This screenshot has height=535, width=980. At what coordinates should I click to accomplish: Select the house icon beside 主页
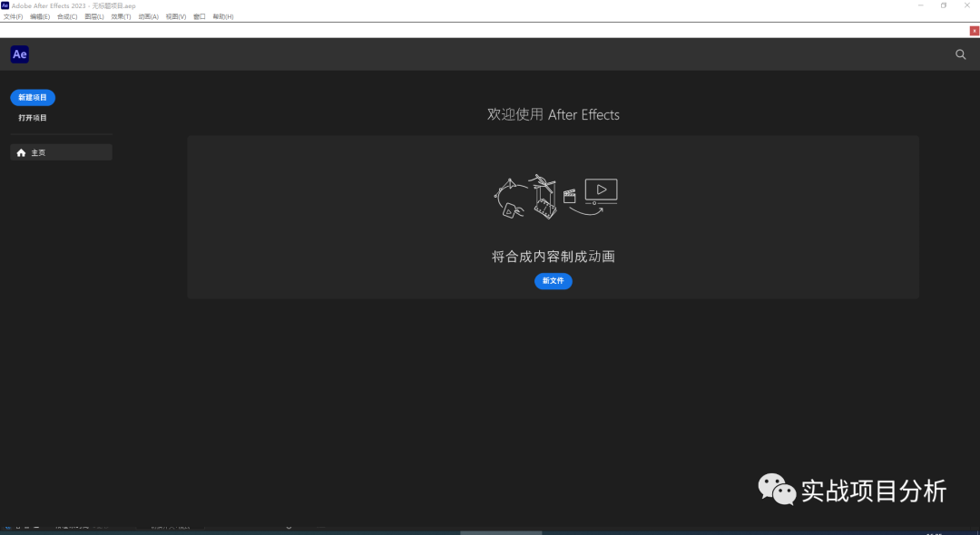[x=21, y=151]
